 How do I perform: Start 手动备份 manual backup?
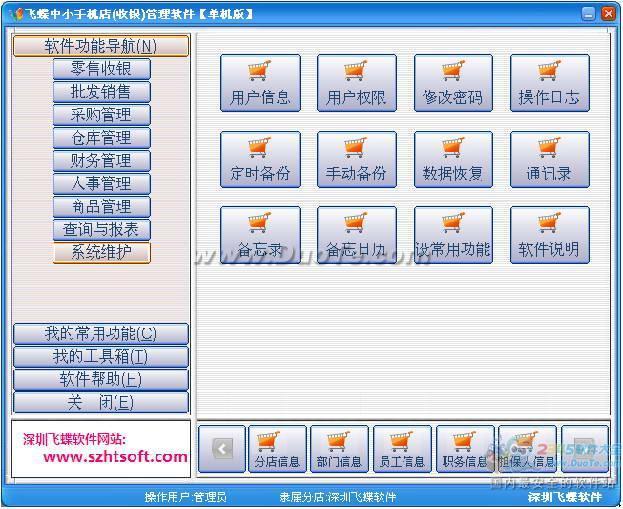click(356, 159)
